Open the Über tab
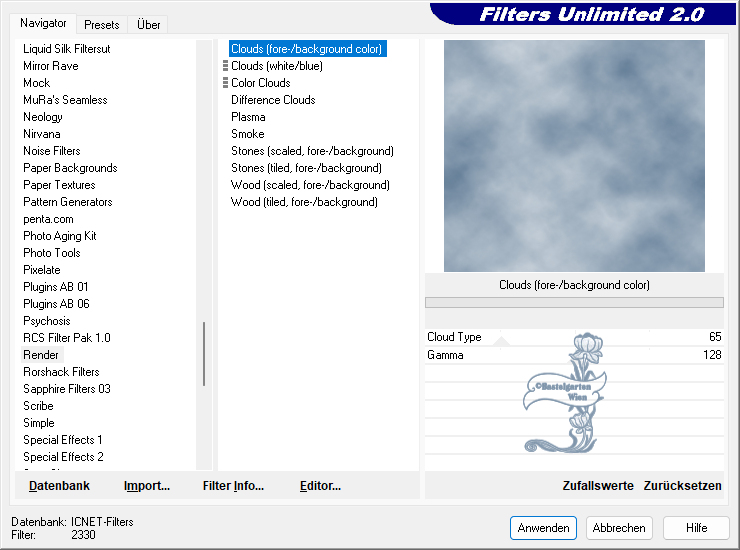This screenshot has height=550, width=740. point(149,24)
